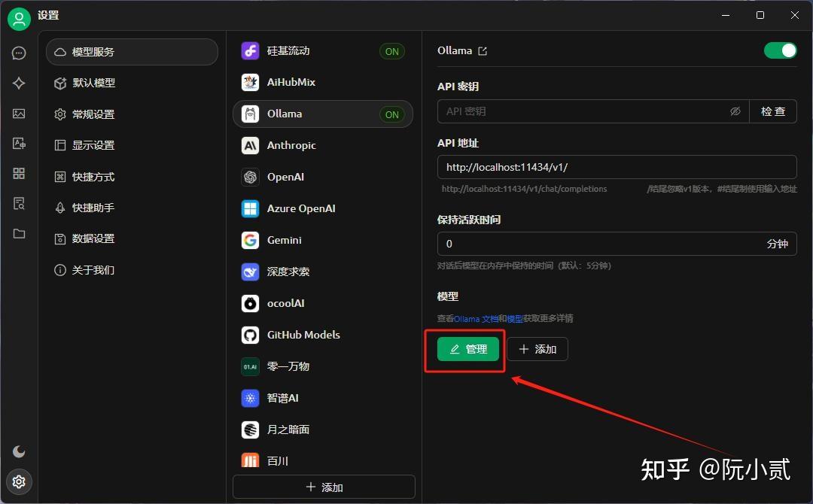Minimize the settings window
Screen dimensions: 813x504
[726, 15]
